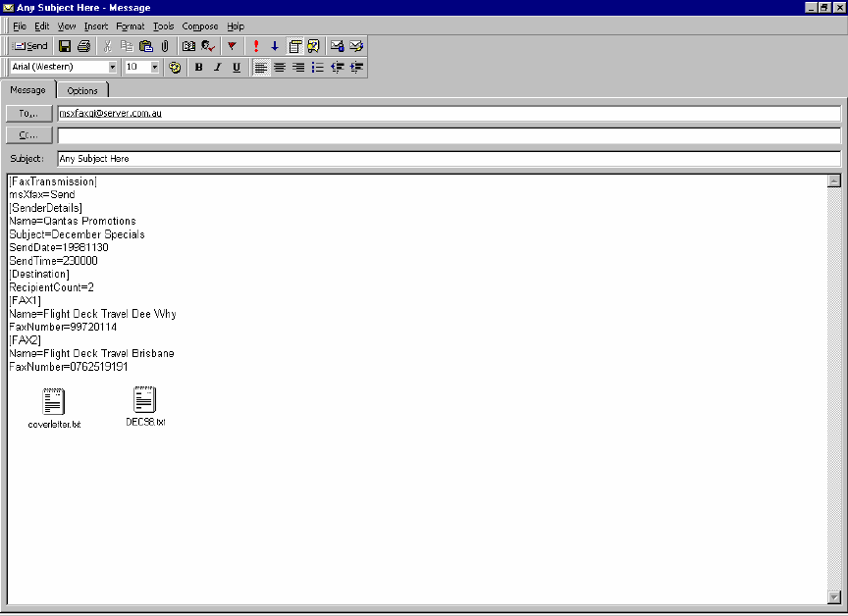Set low importance with blue arrow

(x=275, y=46)
